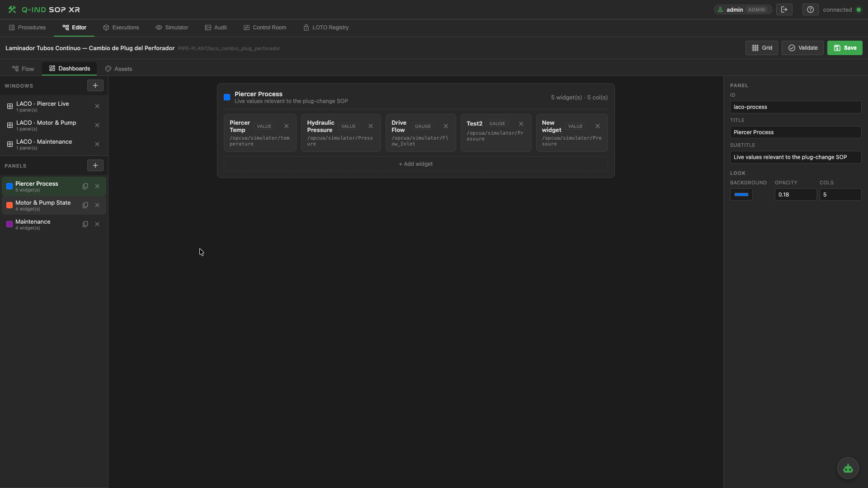This screenshot has width=868, height=488.
Task: Click the orange Motor & Pump State swatch
Action: pos(9,205)
